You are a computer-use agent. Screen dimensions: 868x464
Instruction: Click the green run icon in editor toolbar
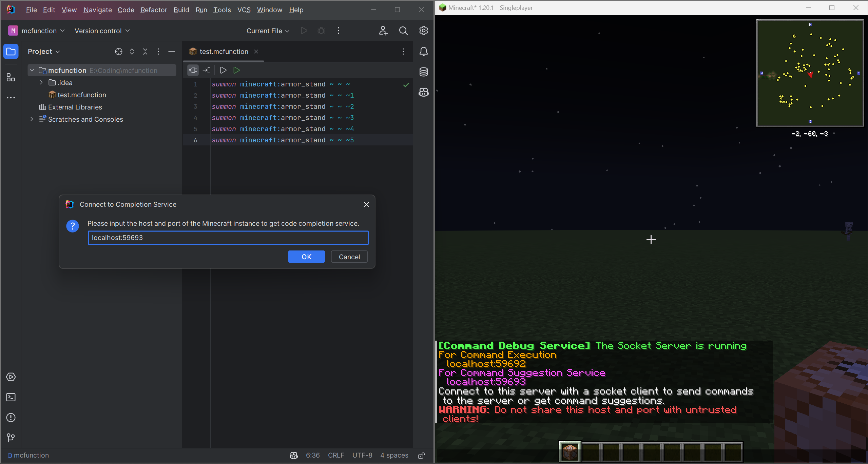(237, 70)
